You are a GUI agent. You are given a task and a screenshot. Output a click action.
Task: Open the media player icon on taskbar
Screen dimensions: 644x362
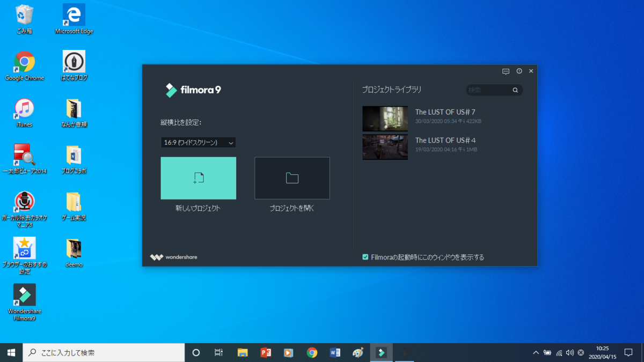coord(289,352)
